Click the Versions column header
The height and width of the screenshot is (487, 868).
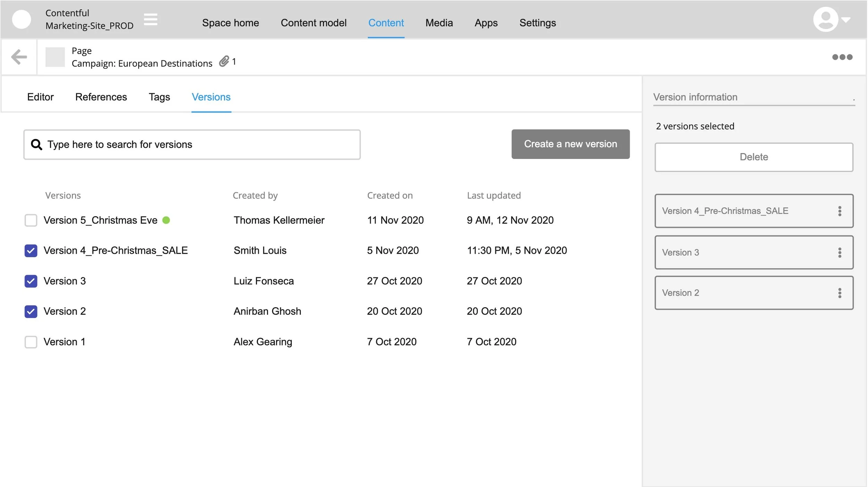click(63, 196)
